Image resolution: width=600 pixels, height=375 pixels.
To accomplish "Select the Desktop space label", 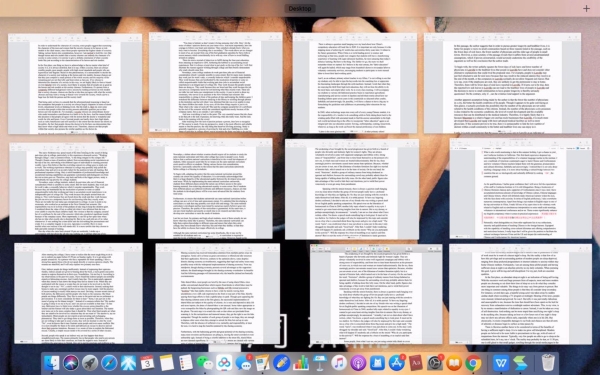I will (x=300, y=8).
